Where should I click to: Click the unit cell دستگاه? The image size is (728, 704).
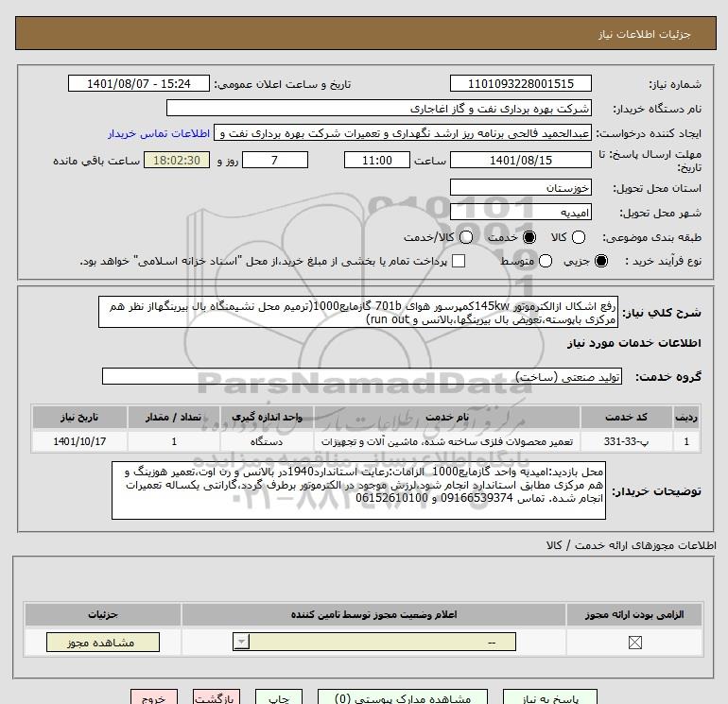[x=267, y=441]
